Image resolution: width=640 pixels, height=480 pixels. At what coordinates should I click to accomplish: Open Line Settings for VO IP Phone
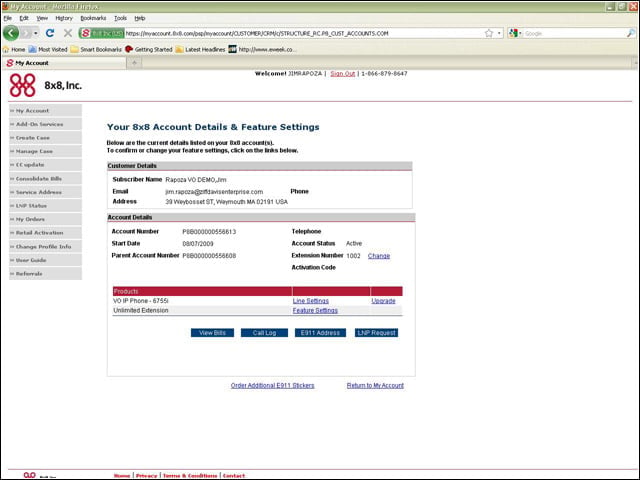pyautogui.click(x=311, y=301)
